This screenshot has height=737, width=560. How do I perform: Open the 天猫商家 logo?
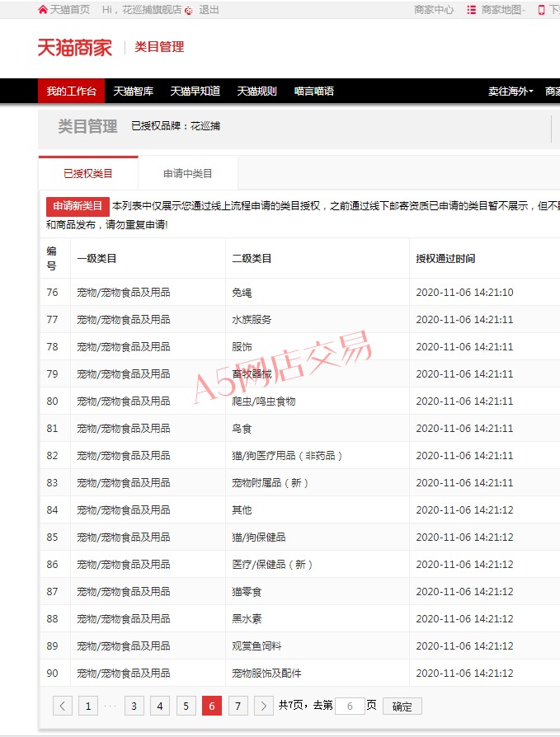[x=75, y=48]
